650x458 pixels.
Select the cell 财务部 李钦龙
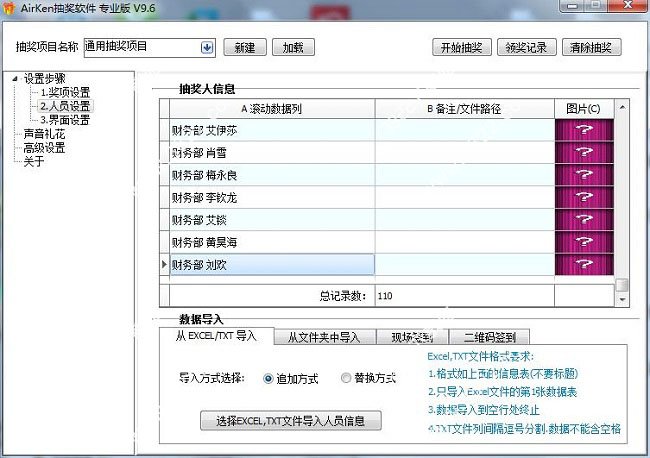[272, 198]
